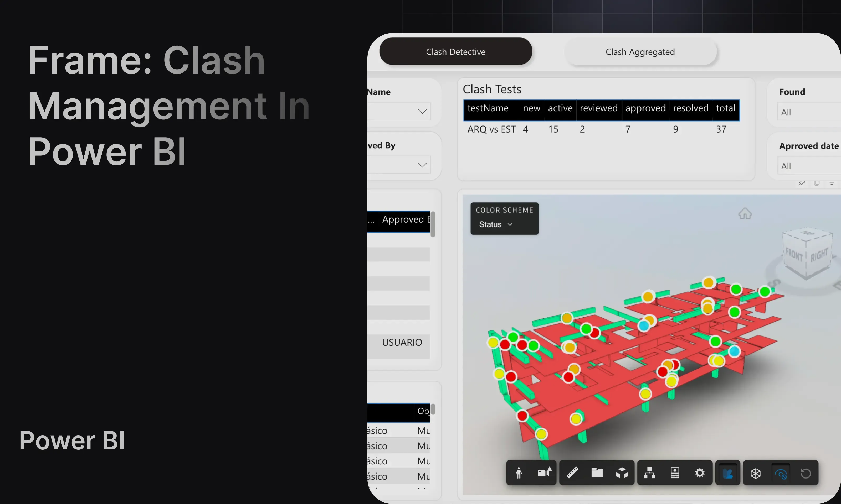Click the camera interactions icon

click(544, 473)
